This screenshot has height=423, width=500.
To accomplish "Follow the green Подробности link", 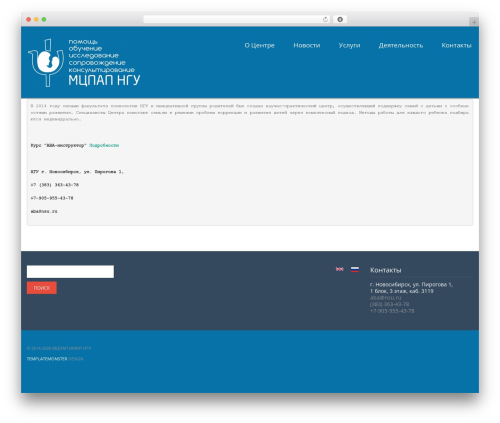I will click(104, 145).
